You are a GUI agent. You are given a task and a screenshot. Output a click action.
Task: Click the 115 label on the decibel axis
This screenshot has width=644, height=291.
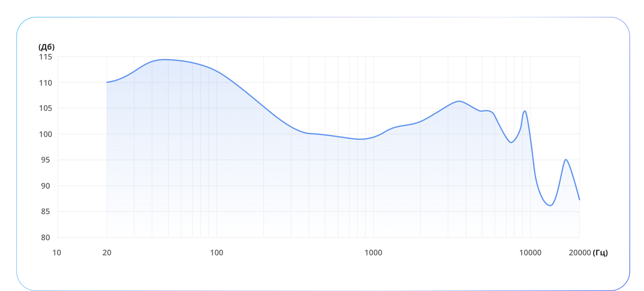tap(46, 57)
